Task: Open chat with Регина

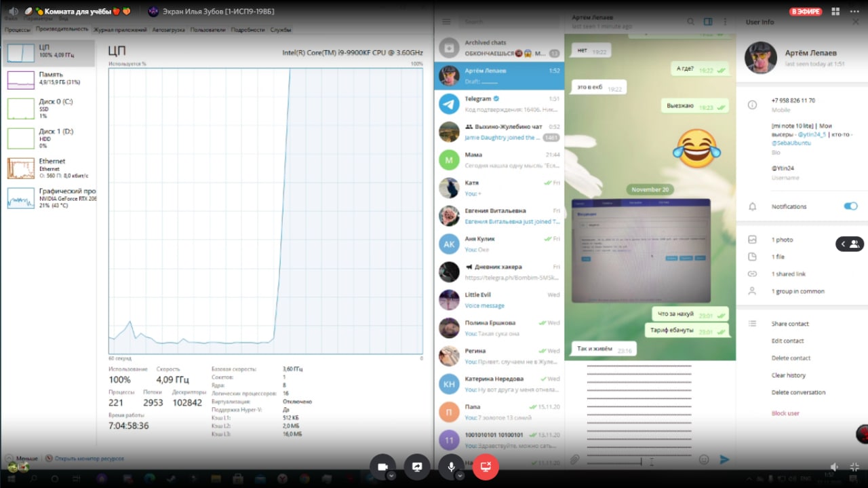Action: tap(499, 356)
